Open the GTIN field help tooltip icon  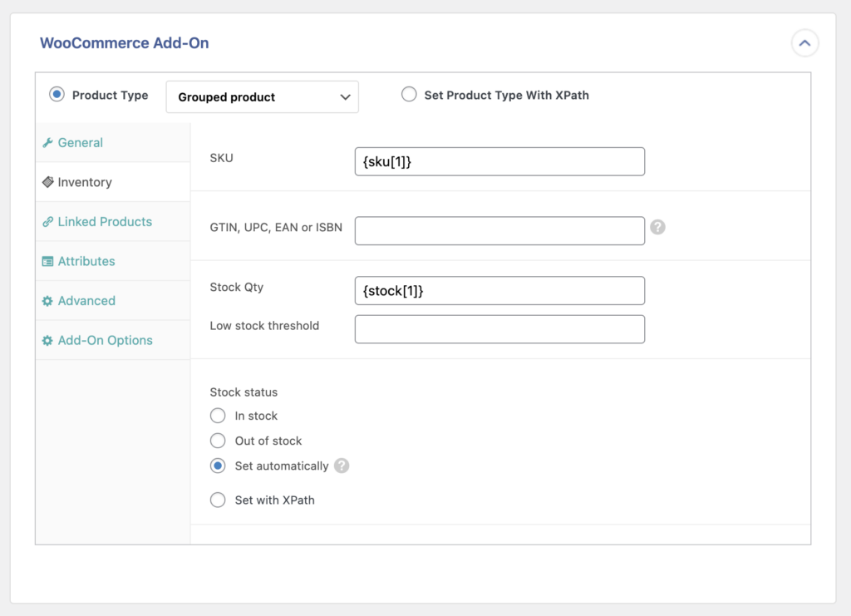[657, 226]
